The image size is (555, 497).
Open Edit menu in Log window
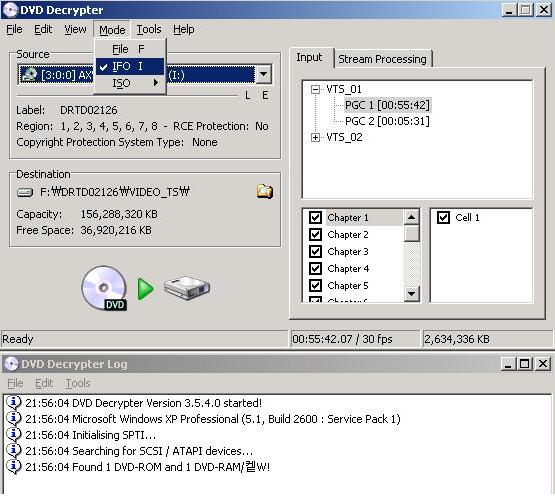click(44, 383)
